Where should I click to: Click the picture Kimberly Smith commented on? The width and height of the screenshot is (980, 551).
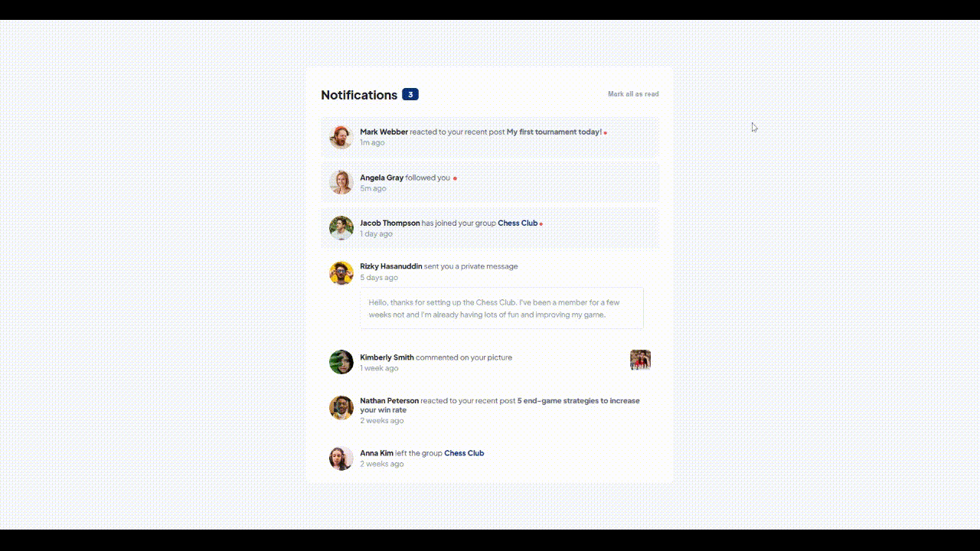point(641,360)
